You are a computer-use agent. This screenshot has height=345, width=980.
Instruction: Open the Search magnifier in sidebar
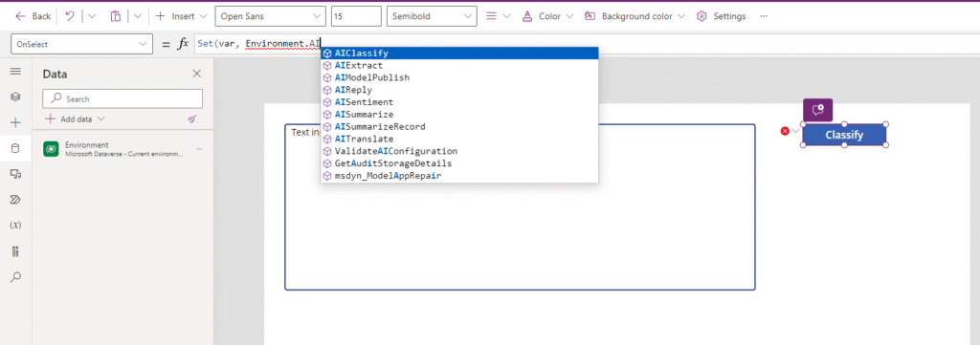(x=15, y=277)
